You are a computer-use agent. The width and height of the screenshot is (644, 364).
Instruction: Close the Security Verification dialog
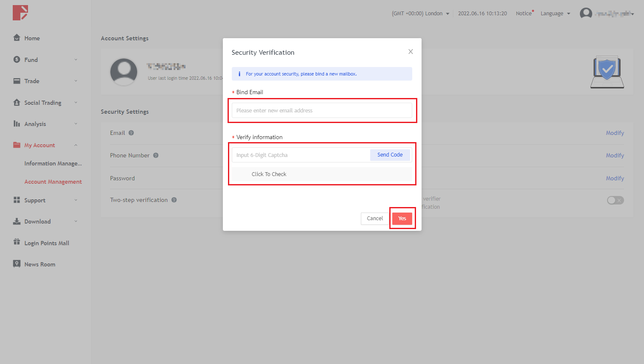tap(411, 52)
